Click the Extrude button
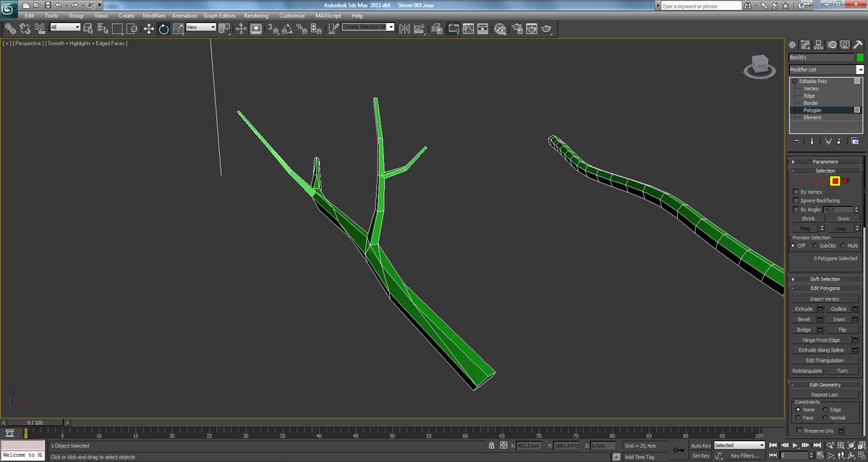The width and height of the screenshot is (868, 462). point(804,309)
